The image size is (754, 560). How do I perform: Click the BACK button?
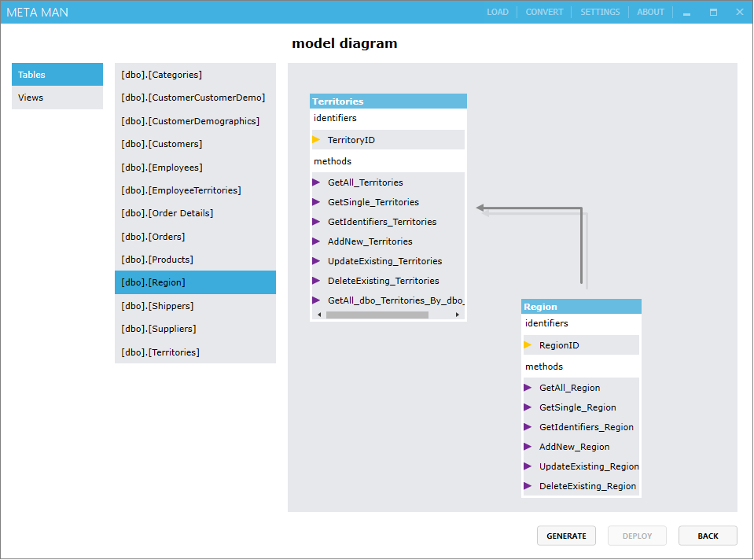click(708, 536)
